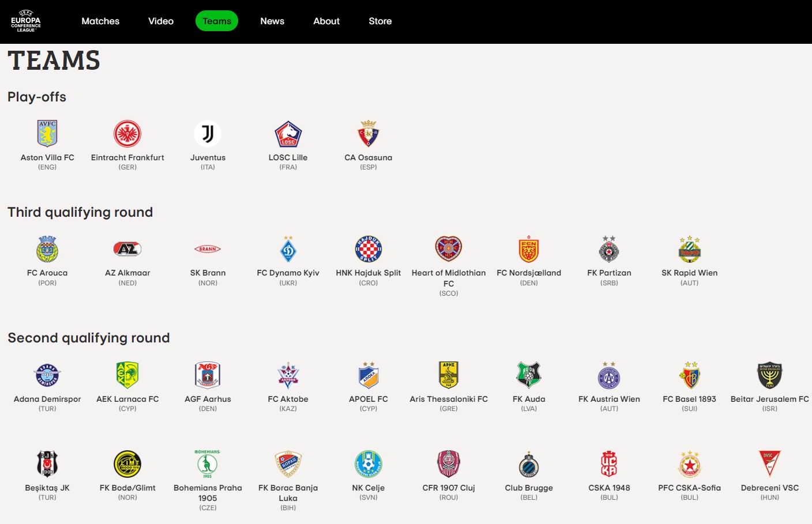Select the Debreceni VSC team link
The width and height of the screenshot is (812, 524).
click(769, 488)
